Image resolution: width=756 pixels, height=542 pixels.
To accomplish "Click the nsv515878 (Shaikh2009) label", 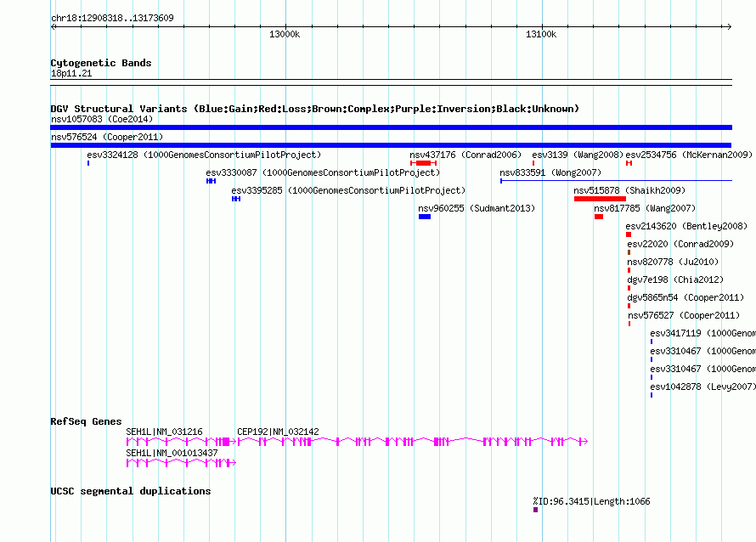I will pyautogui.click(x=629, y=190).
